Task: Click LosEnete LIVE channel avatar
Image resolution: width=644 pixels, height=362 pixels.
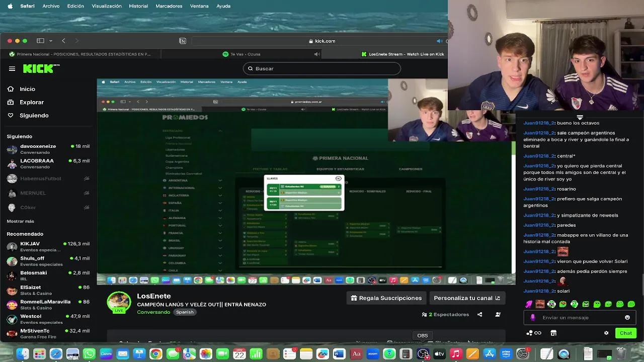Action: coord(119,302)
